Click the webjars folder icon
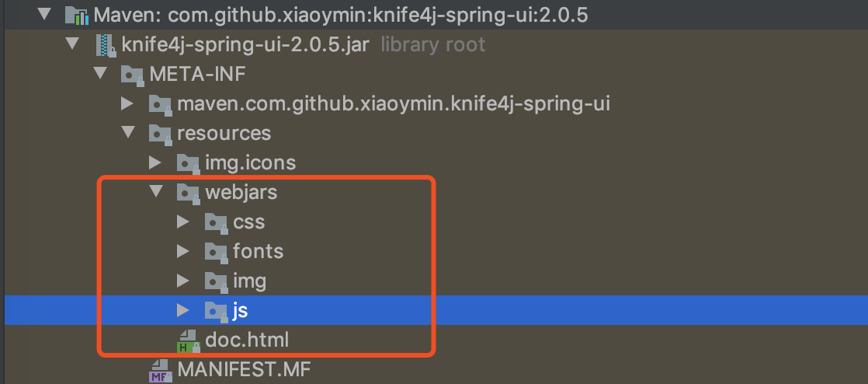868x384 pixels. (x=187, y=192)
